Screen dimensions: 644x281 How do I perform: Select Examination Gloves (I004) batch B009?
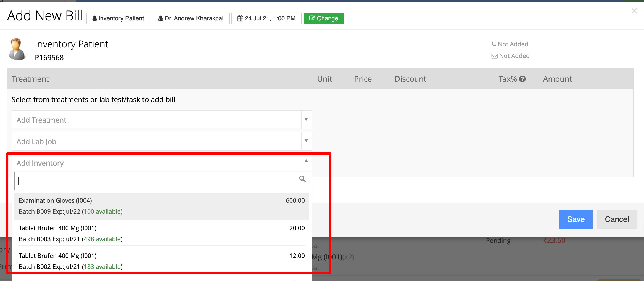[x=162, y=206]
